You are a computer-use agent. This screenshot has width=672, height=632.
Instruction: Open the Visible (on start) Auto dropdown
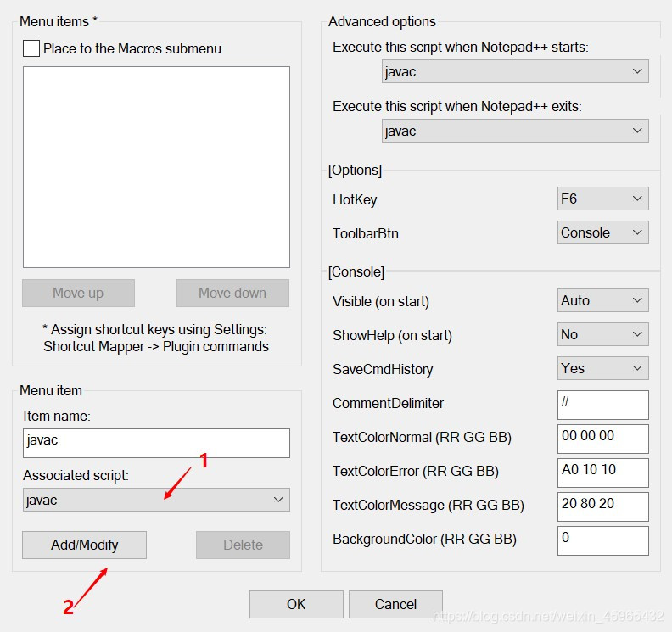pyautogui.click(x=603, y=300)
